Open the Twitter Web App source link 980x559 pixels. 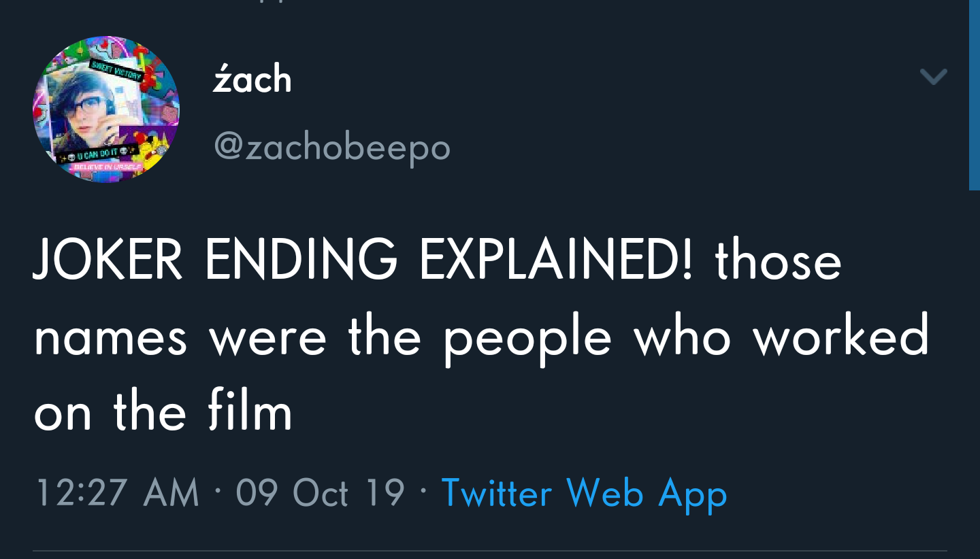click(x=584, y=492)
